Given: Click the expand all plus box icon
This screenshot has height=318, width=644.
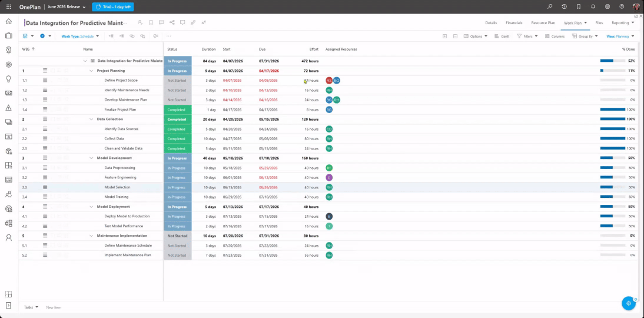Looking at the screenshot, I should pyautogui.click(x=445, y=36).
